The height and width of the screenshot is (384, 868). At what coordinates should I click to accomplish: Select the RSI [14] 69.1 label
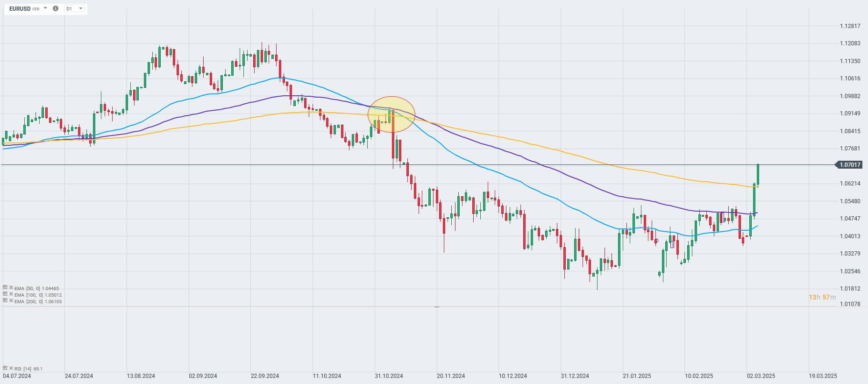[28, 369]
